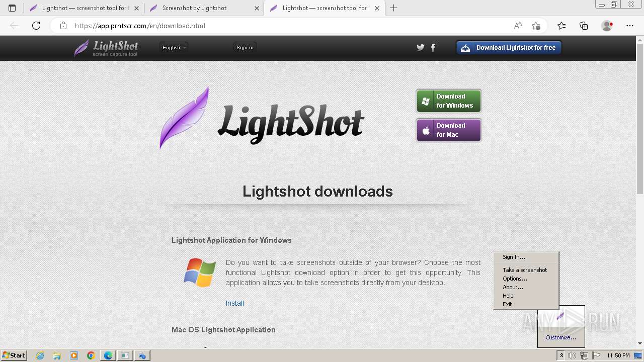The image size is (644, 362).
Task: View site information via the lock icon
Action: coord(63,26)
